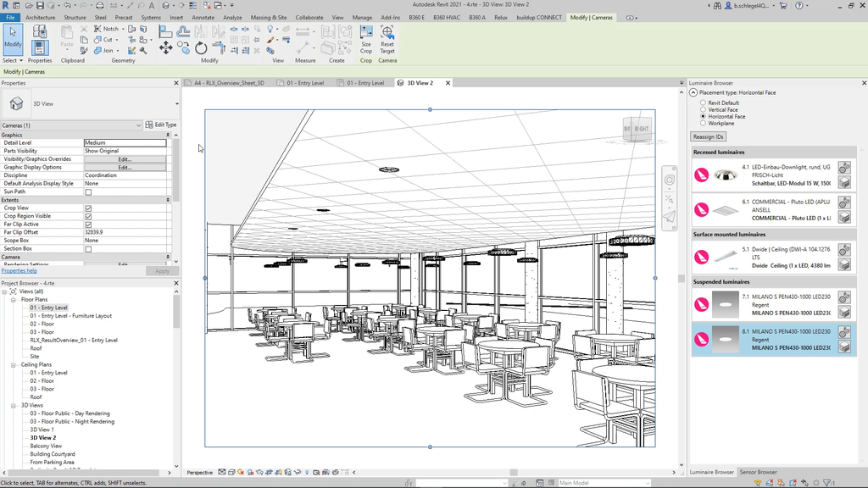
Task: Uncheck the Crop View checkbox
Action: [88, 208]
